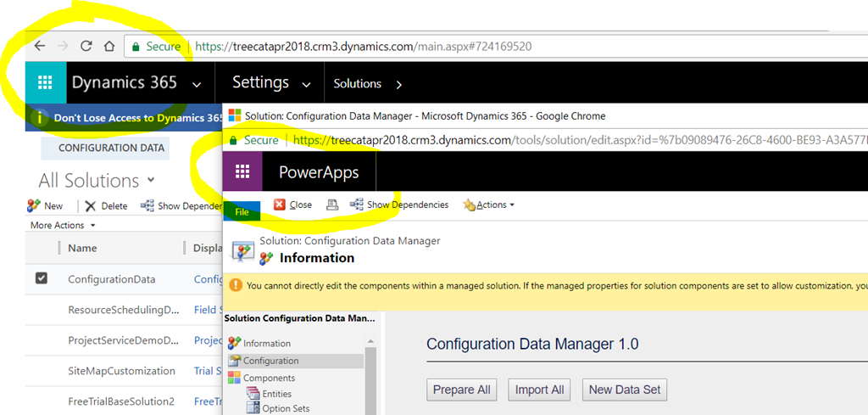Open the Dynamics 365 app launcher waffle
This screenshot has width=868, height=415.
point(45,82)
